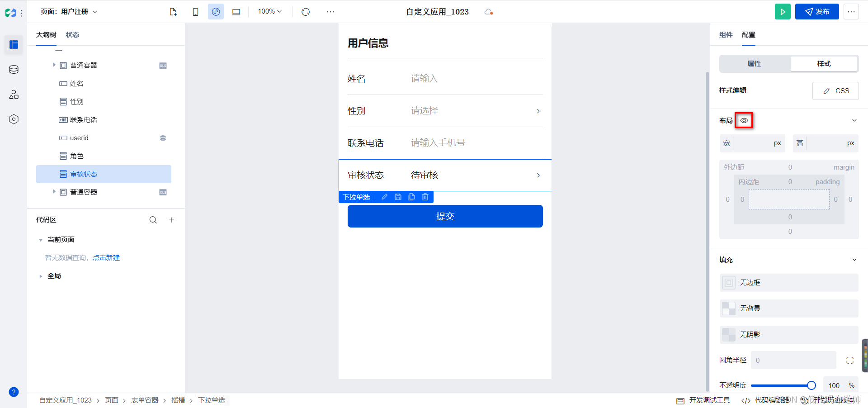Image resolution: width=868 pixels, height=408 pixels.
Task: Select 审核状态 in the outline tree
Action: click(84, 174)
